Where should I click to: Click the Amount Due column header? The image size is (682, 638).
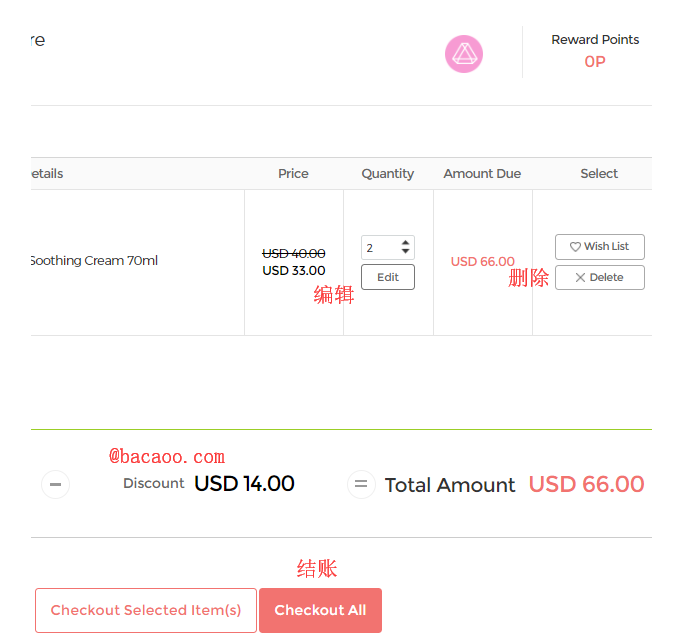pyautogui.click(x=482, y=174)
